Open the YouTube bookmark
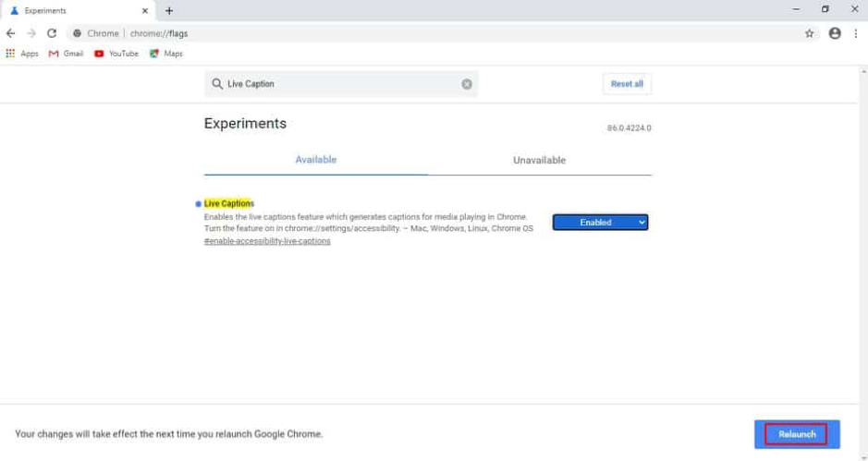The image size is (868, 461). [116, 54]
